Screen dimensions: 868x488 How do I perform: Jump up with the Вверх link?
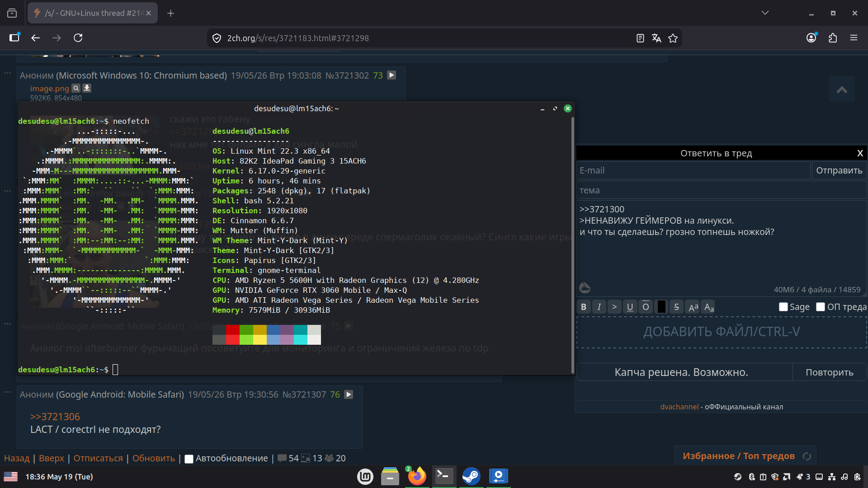coord(52,458)
